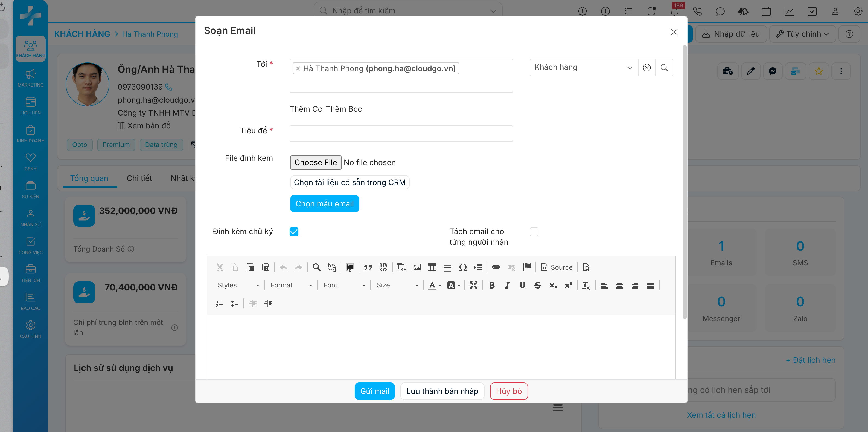The height and width of the screenshot is (432, 868).
Task: Maximize the editor with expand icon
Action: click(473, 285)
